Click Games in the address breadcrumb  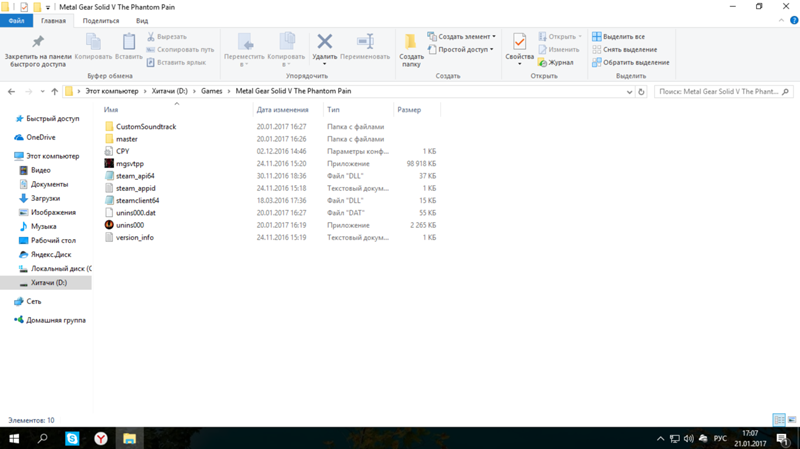(x=211, y=91)
